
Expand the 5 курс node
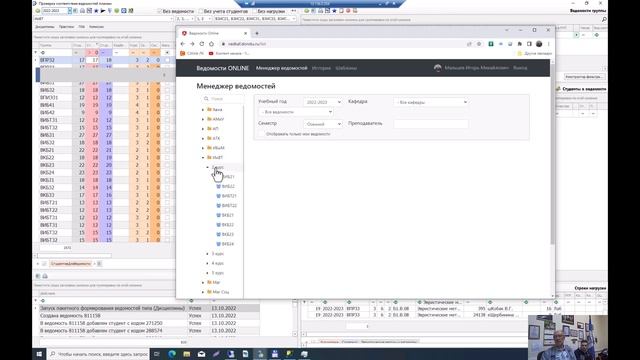pyautogui.click(x=207, y=273)
